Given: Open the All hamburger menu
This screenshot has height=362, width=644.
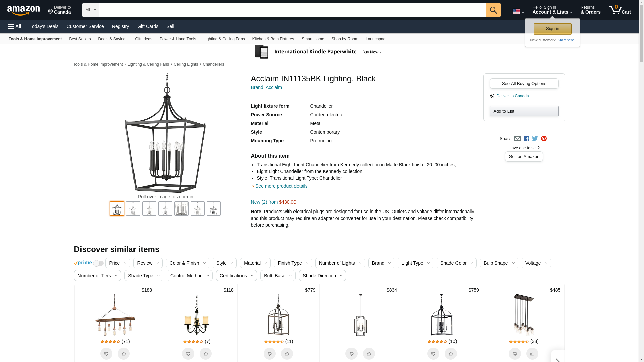Looking at the screenshot, I should (15, 26).
